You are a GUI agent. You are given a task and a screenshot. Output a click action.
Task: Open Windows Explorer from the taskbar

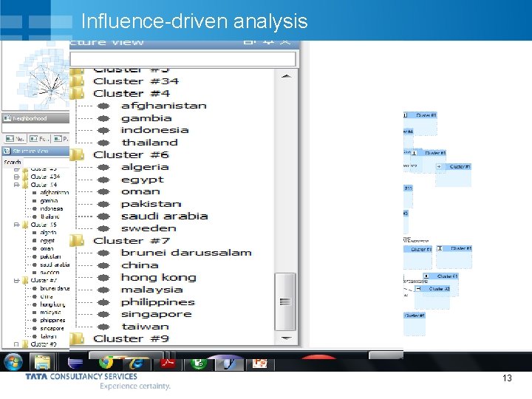pyautogui.click(x=42, y=361)
